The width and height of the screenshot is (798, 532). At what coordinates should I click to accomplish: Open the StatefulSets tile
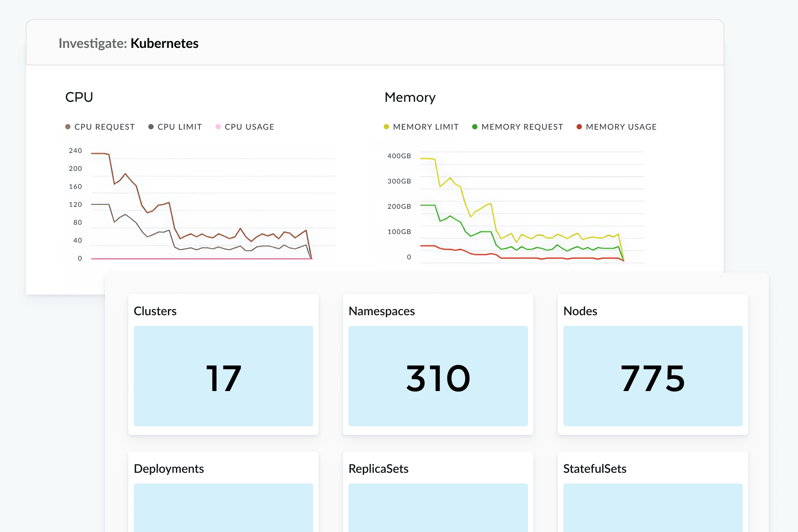tap(653, 508)
